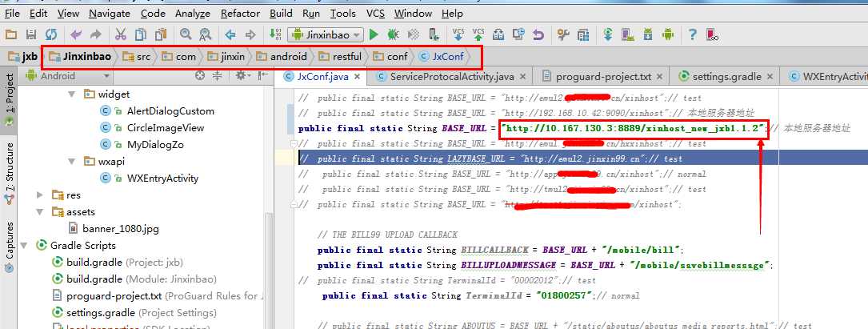Open the Analyze menu
The height and width of the screenshot is (329, 868).
point(193,14)
